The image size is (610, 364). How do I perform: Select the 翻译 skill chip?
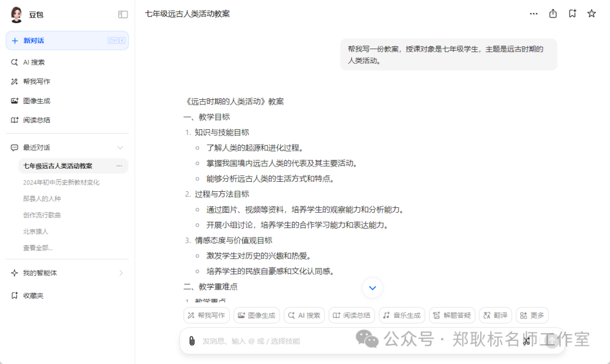(495, 315)
